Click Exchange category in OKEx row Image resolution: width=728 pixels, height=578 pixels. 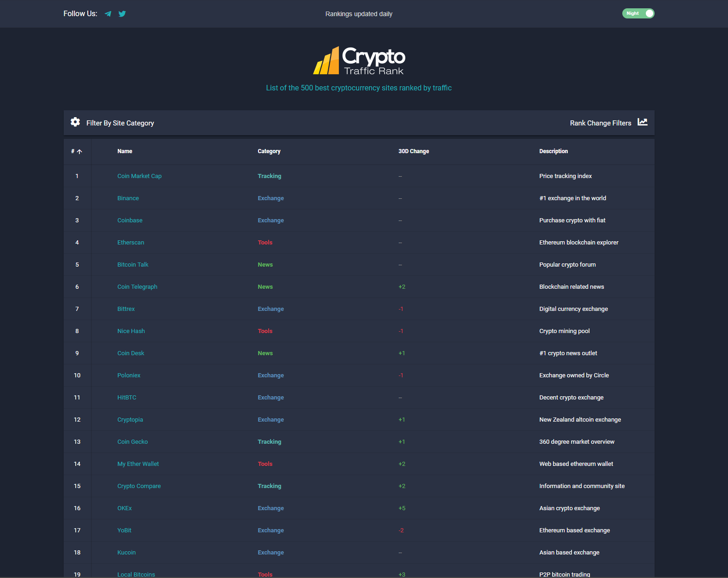click(x=271, y=508)
